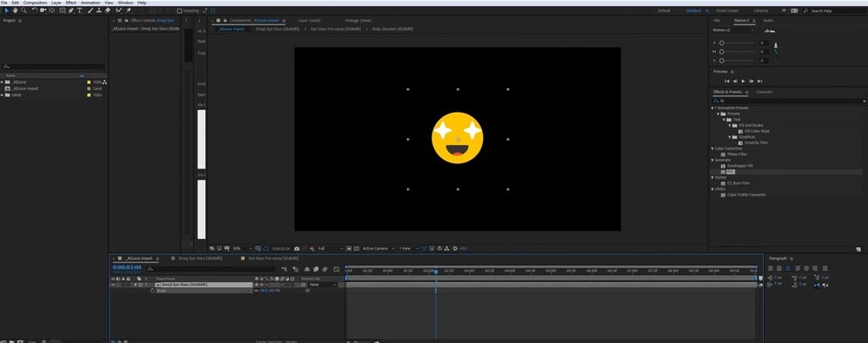Select the Fill Color Wipe preset
The image size is (868, 343).
[757, 131]
